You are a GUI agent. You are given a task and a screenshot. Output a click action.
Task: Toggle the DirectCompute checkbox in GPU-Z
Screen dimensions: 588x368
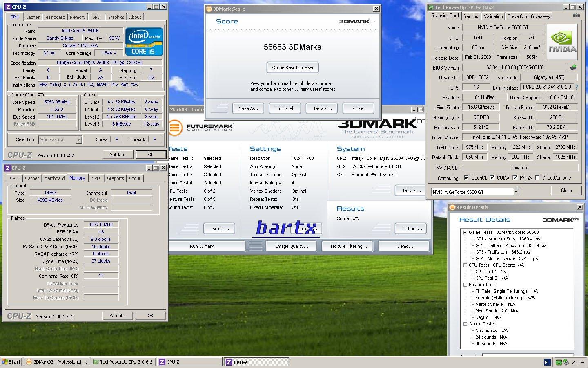537,177
